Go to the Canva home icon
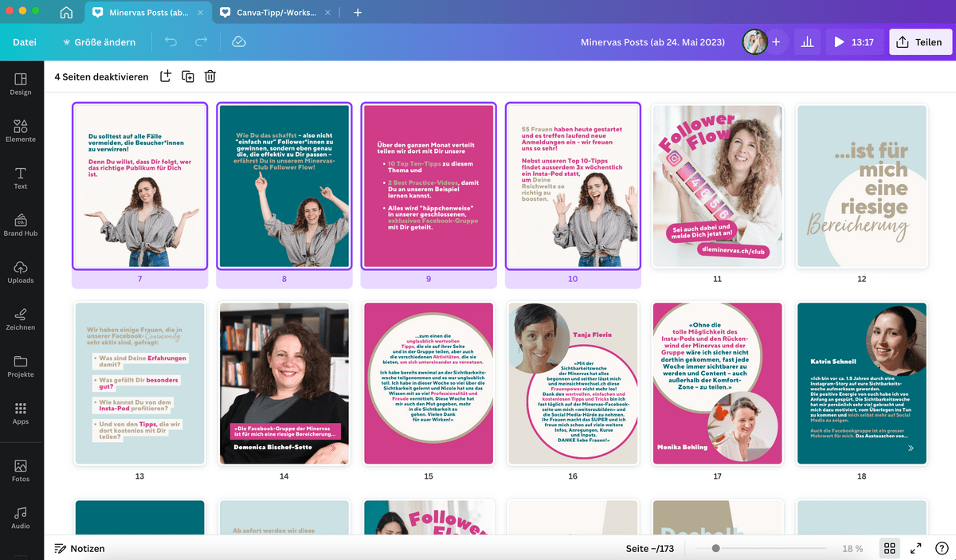This screenshot has height=560, width=956. pos(66,12)
